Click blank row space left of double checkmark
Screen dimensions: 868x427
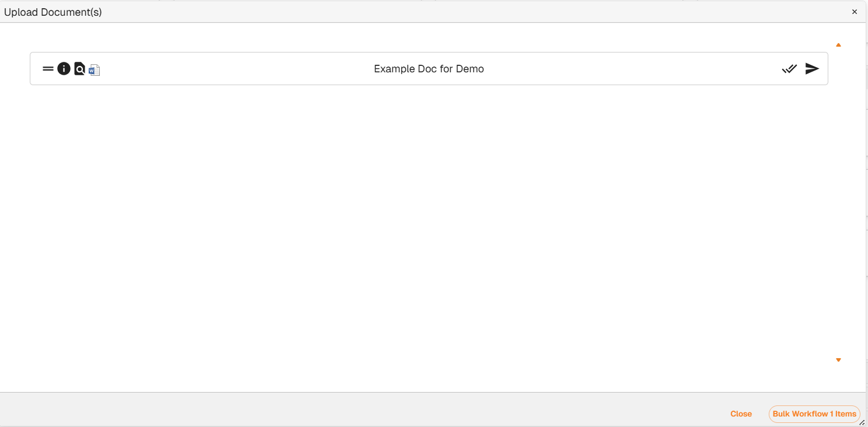point(642,69)
